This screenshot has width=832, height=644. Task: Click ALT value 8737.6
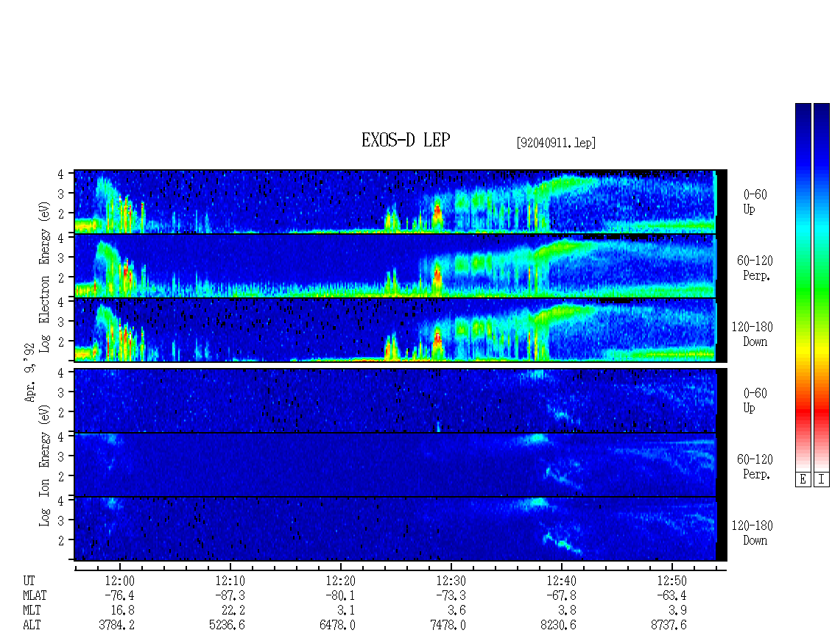click(x=669, y=626)
